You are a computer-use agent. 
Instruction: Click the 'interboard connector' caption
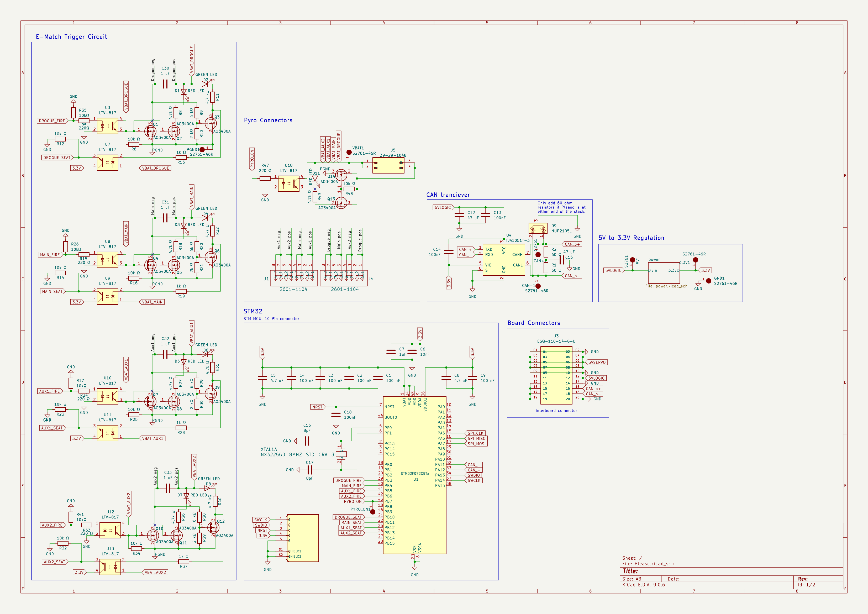pos(556,411)
